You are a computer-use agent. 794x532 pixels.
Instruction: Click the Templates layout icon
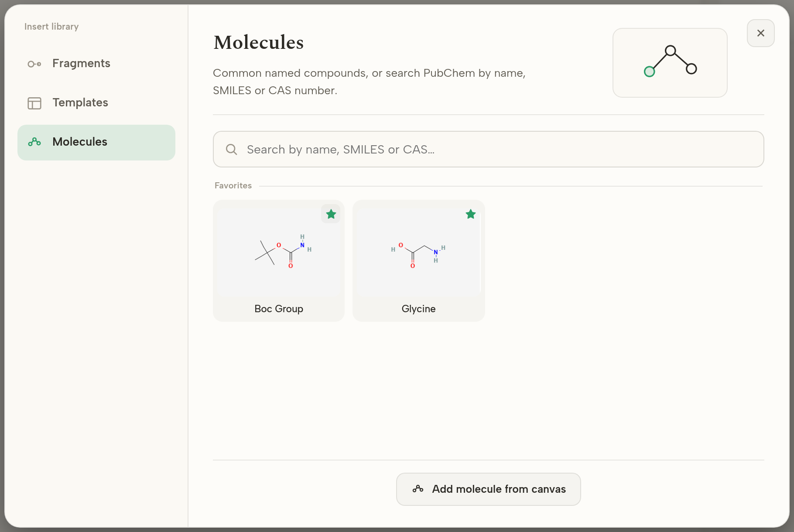click(34, 103)
